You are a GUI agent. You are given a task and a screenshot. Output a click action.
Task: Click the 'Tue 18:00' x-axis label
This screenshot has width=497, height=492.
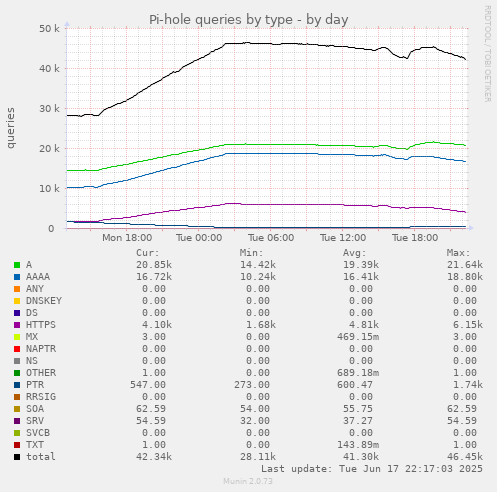pyautogui.click(x=415, y=238)
